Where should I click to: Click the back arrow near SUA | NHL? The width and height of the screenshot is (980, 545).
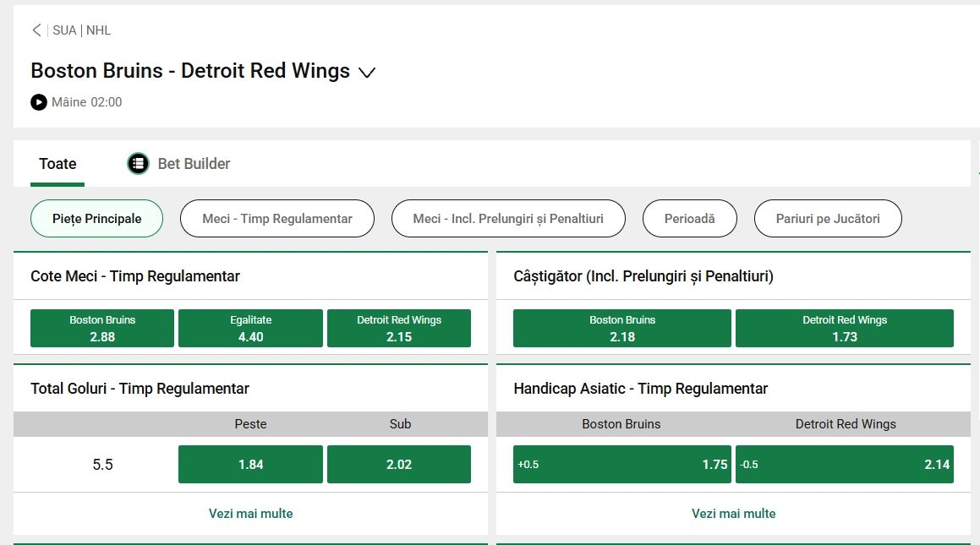pyautogui.click(x=36, y=30)
